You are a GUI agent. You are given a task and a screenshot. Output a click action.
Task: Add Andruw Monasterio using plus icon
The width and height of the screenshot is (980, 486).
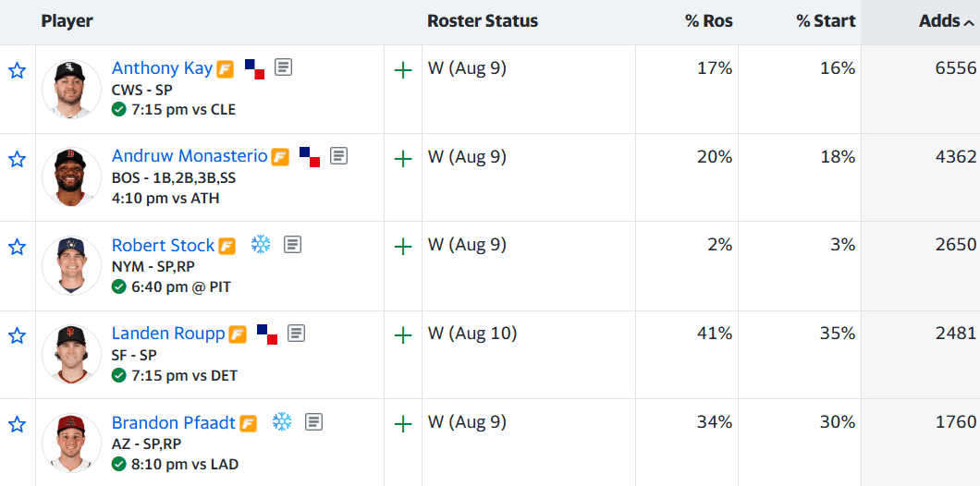point(403,159)
